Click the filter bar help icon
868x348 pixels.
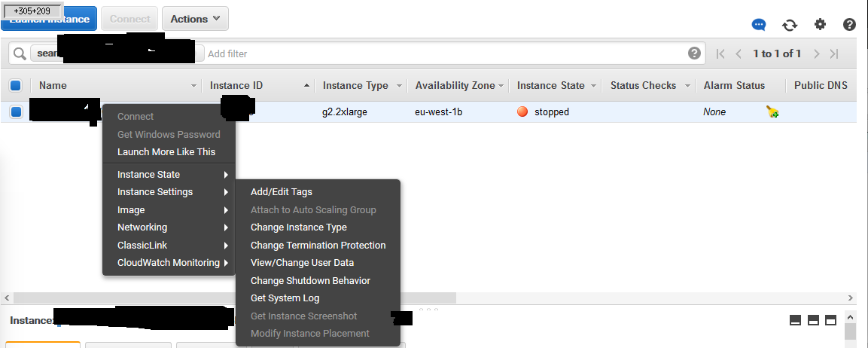(694, 53)
